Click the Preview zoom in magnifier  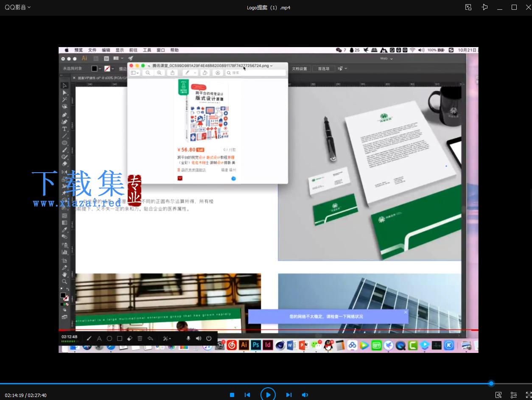click(159, 73)
